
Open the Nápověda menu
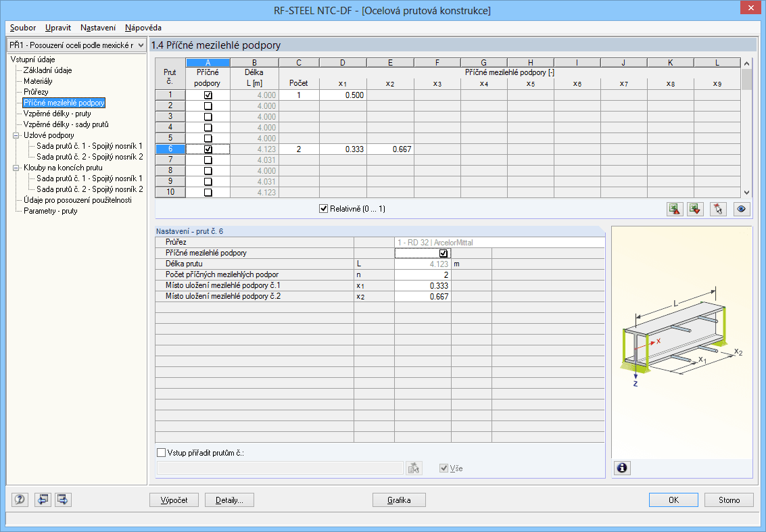pyautogui.click(x=143, y=28)
